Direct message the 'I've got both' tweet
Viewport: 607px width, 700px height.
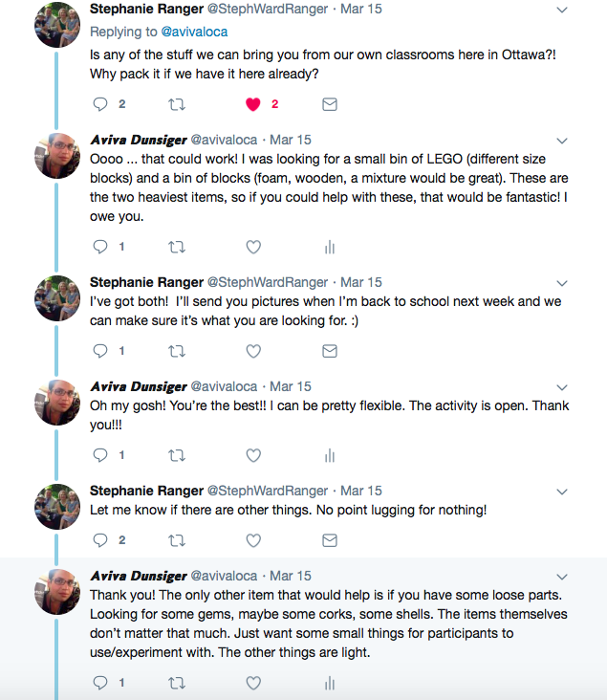coord(330,351)
